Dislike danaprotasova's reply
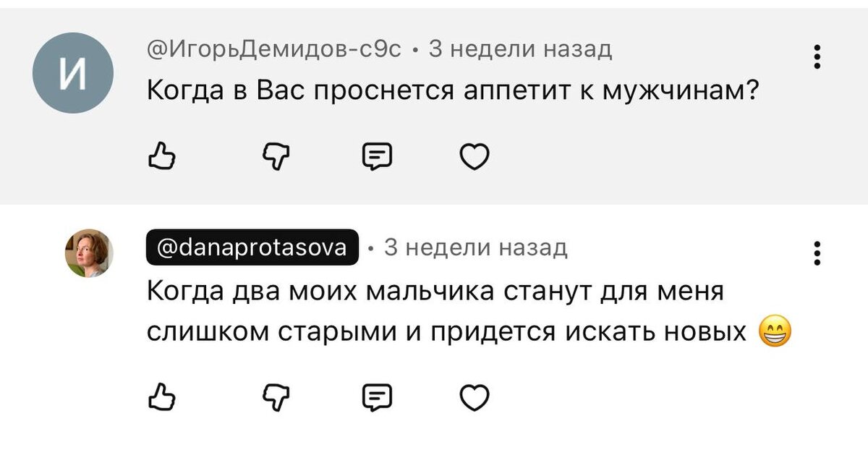868x458 pixels. click(x=277, y=396)
